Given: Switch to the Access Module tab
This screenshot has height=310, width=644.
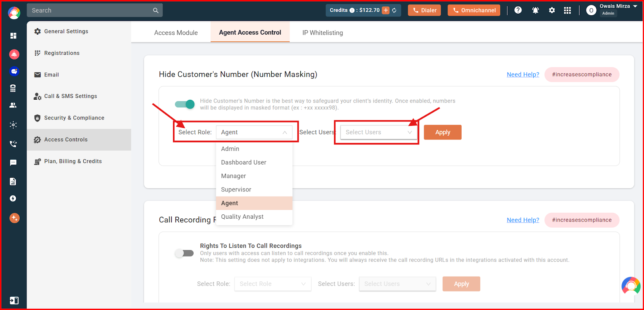Looking at the screenshot, I should pos(176,33).
